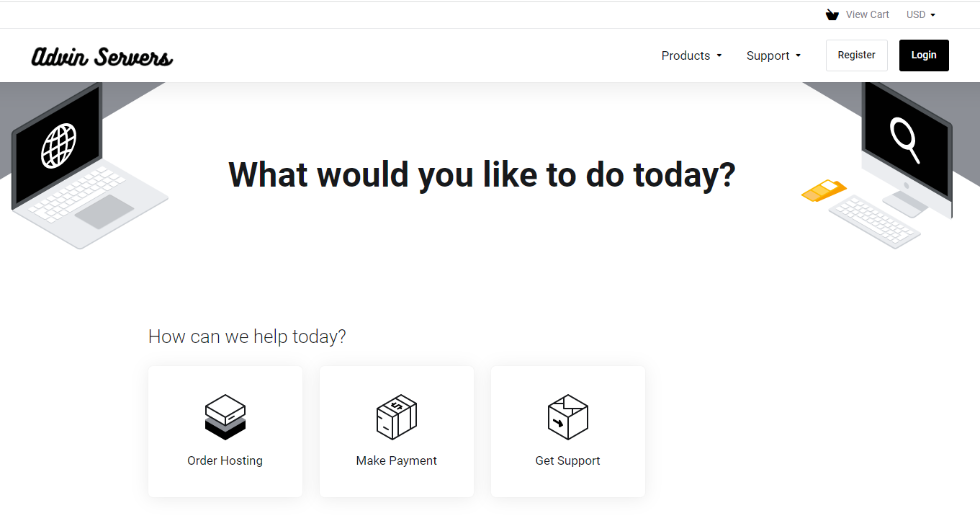Viewport: 980px width, 526px height.
Task: Select the Order Hosting label
Action: pos(225,460)
